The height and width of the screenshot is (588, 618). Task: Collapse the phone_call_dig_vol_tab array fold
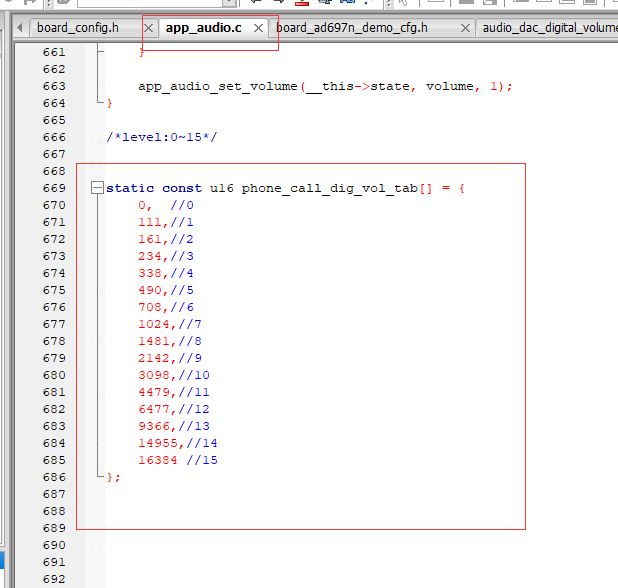click(97, 188)
